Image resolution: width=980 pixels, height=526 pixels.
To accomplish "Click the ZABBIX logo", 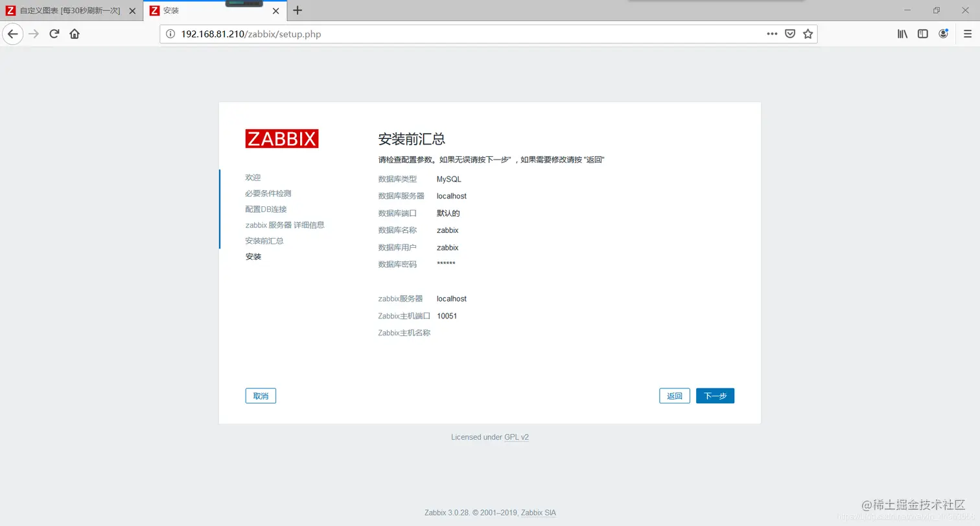I will click(x=282, y=139).
